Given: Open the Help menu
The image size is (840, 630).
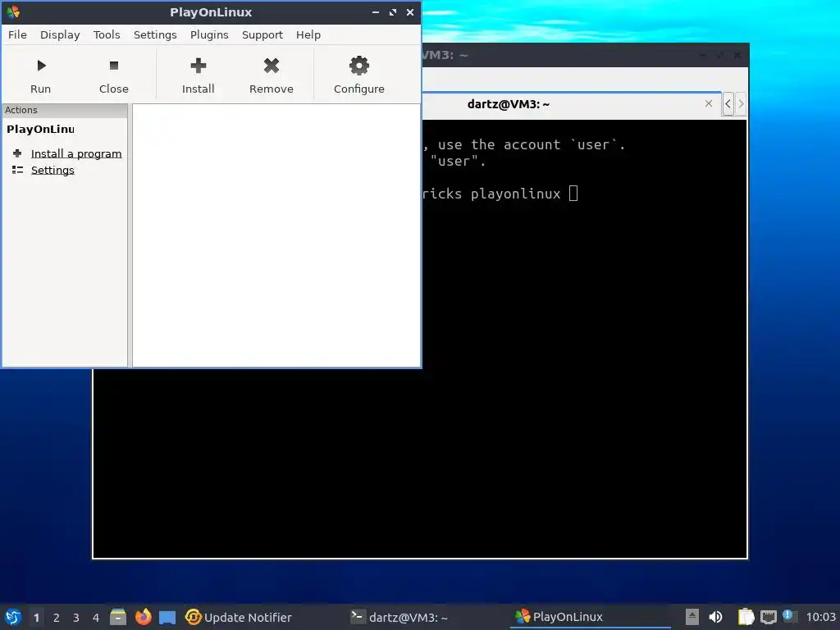Looking at the screenshot, I should pyautogui.click(x=308, y=34).
